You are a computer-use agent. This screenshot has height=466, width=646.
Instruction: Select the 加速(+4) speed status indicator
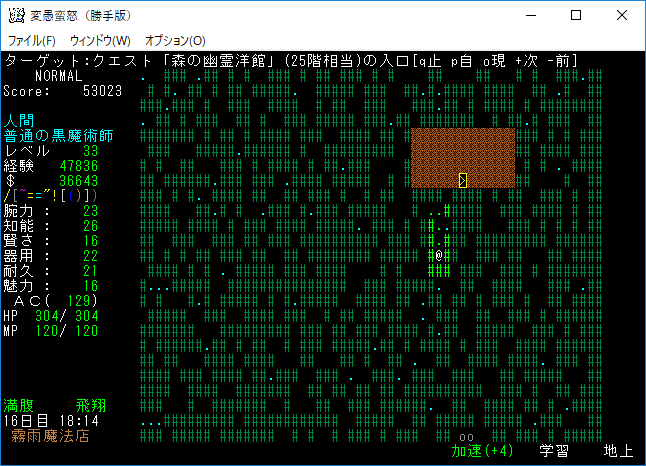(482, 451)
